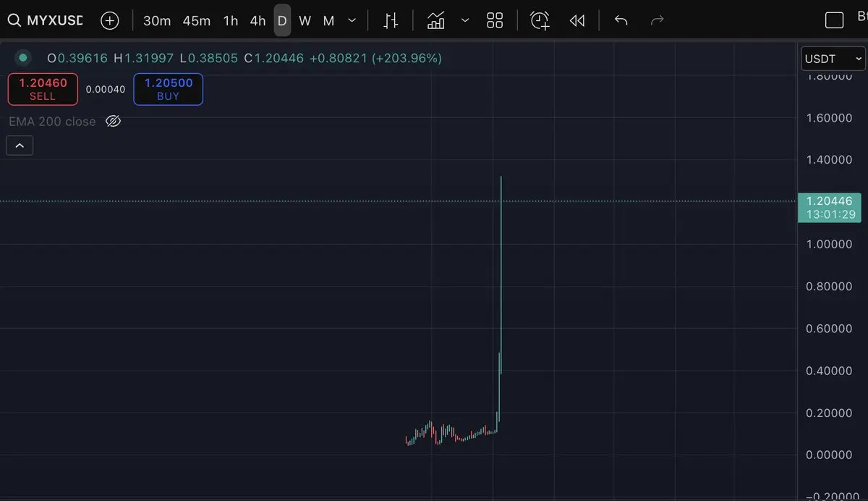Toggle EMA 200 indicator visibility eye

(x=113, y=121)
